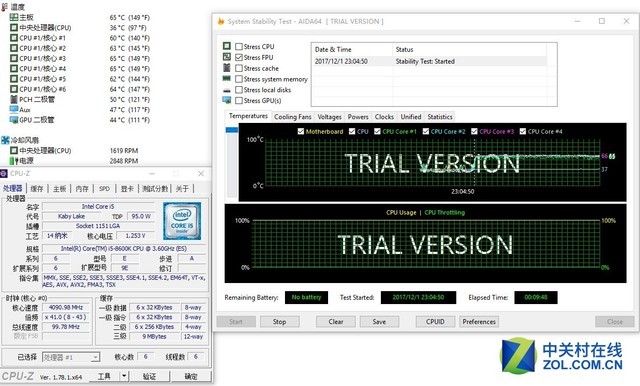Click the 冷却风扇 fan section icon
Viewport: 640px width, 386px height.
point(5,140)
